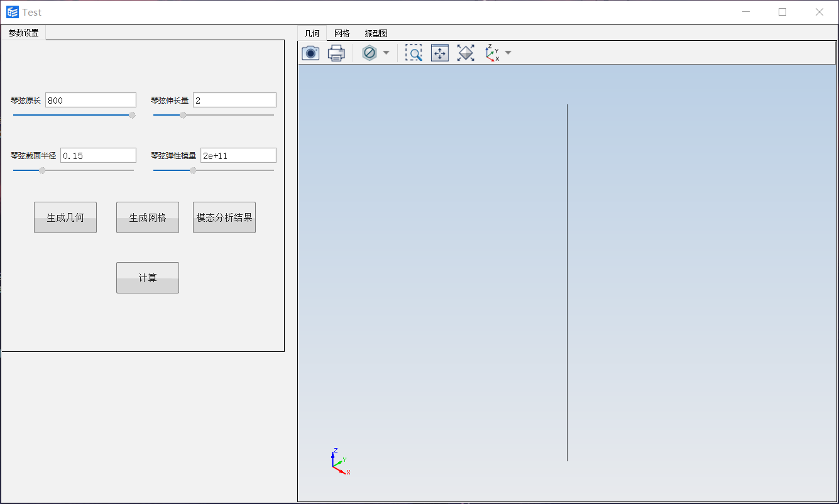This screenshot has height=504, width=839.
Task: Click the print icon in graphics toolbar
Action: coord(336,53)
